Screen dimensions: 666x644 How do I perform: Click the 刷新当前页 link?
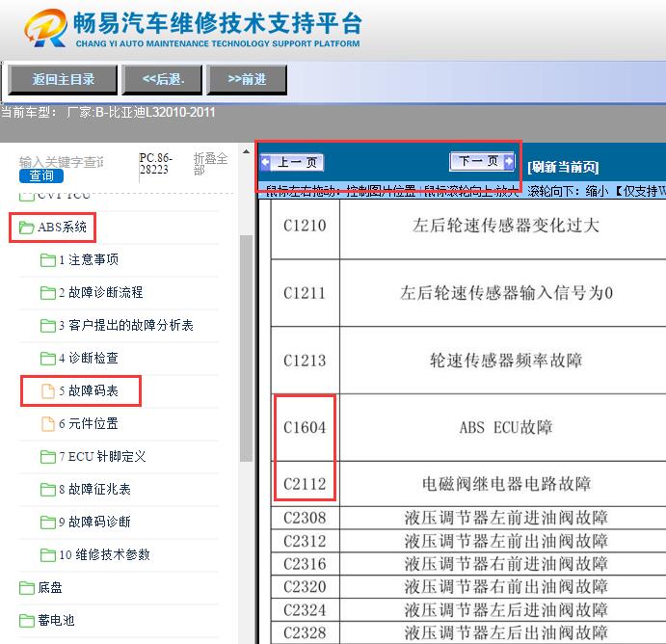[563, 168]
